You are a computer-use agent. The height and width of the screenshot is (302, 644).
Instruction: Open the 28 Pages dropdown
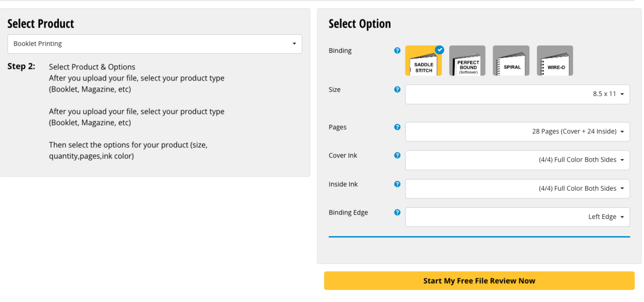(517, 131)
